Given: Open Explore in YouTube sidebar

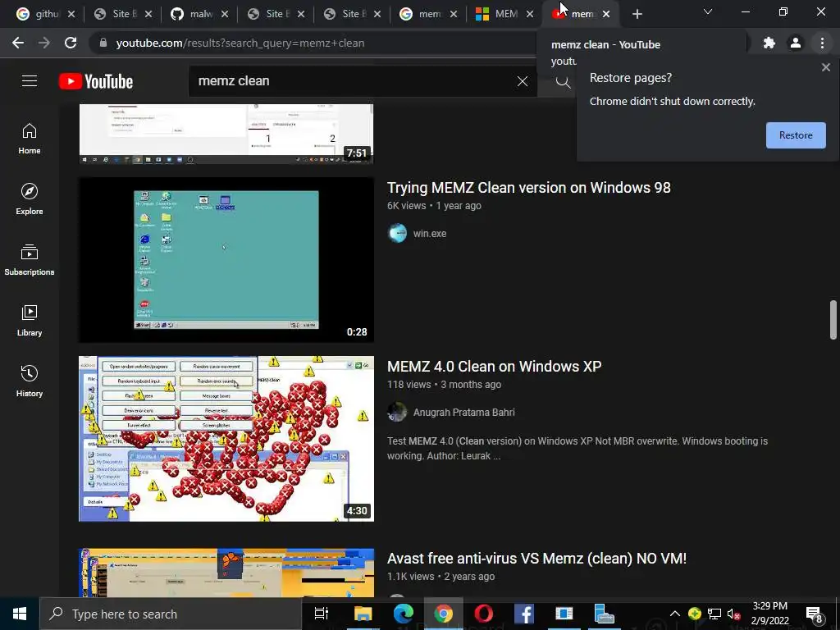Looking at the screenshot, I should [x=30, y=199].
